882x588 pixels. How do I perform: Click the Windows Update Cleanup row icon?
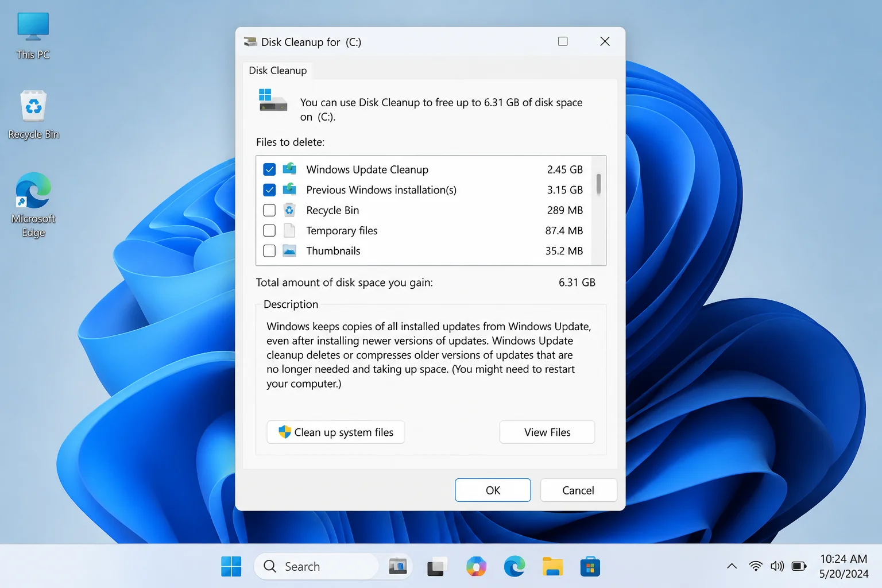(x=289, y=169)
